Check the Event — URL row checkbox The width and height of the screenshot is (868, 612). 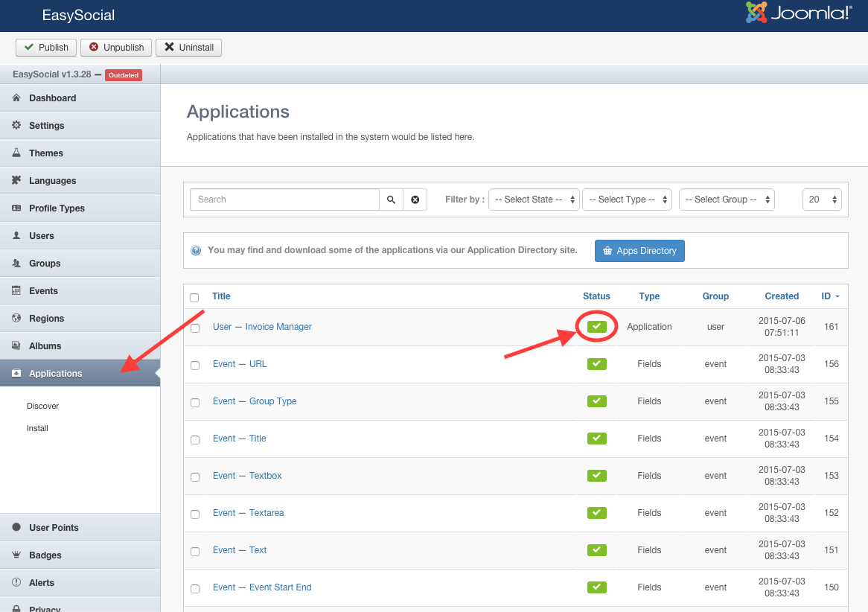(x=195, y=365)
